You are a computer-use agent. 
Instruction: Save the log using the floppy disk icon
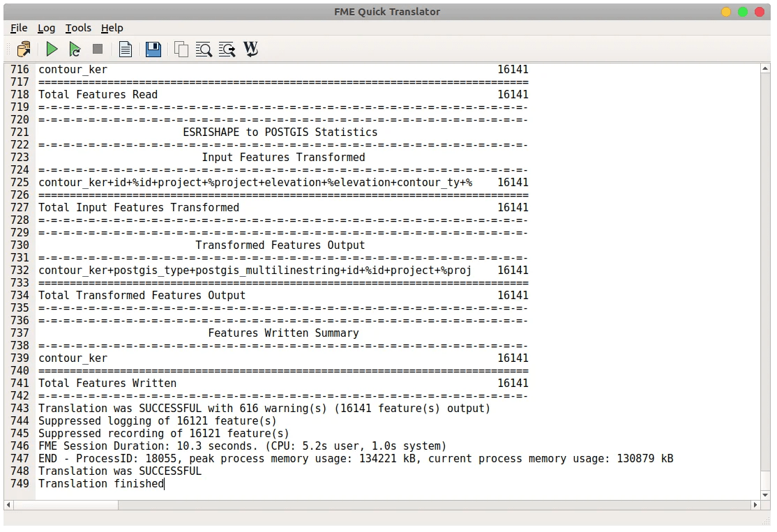coord(153,49)
